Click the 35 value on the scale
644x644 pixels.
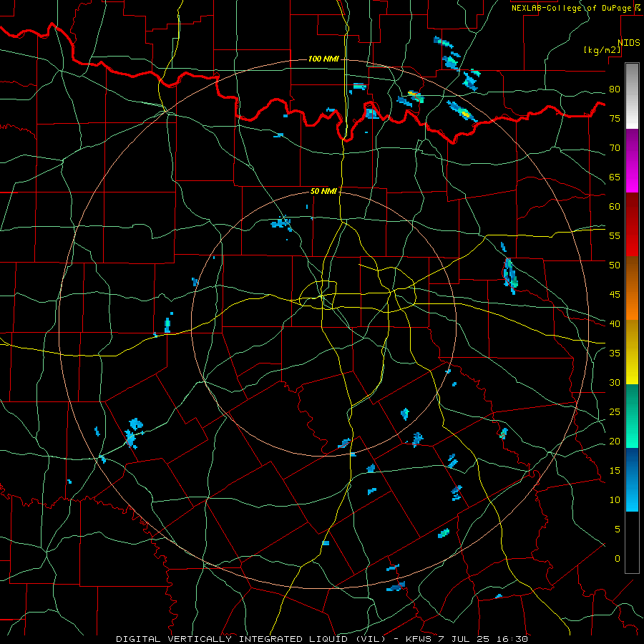(x=615, y=353)
